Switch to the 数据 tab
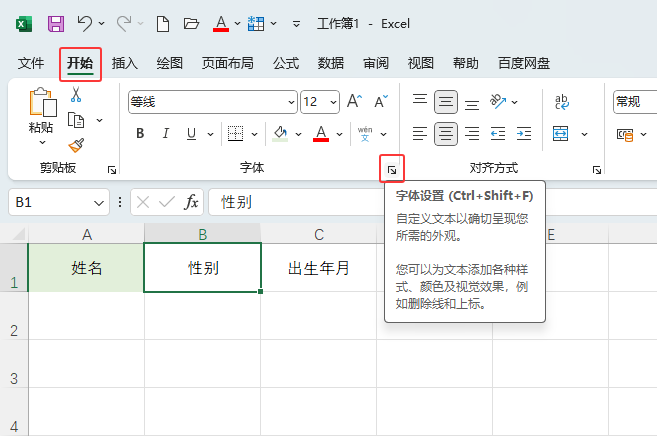Image resolution: width=657 pixels, height=436 pixels. point(331,63)
